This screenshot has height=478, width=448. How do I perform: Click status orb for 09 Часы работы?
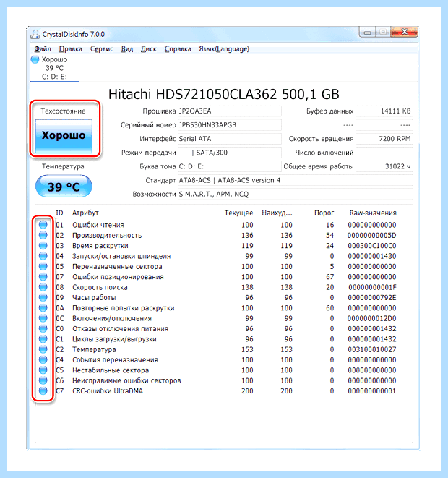click(x=43, y=297)
